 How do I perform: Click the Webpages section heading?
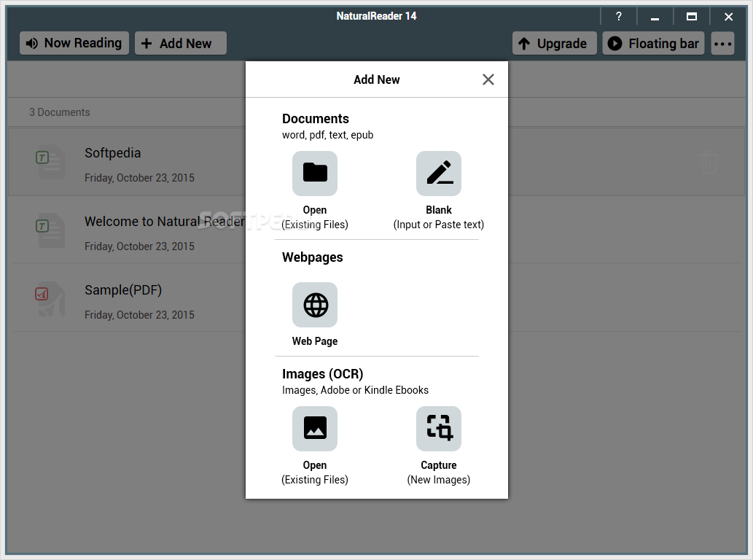[x=312, y=257]
